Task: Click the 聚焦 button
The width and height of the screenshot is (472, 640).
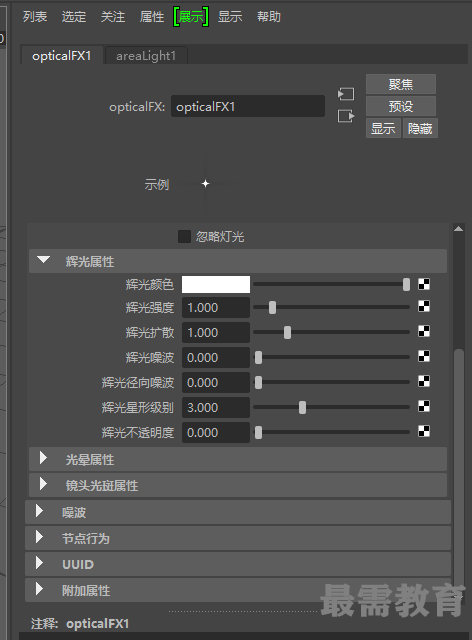Action: (x=401, y=84)
